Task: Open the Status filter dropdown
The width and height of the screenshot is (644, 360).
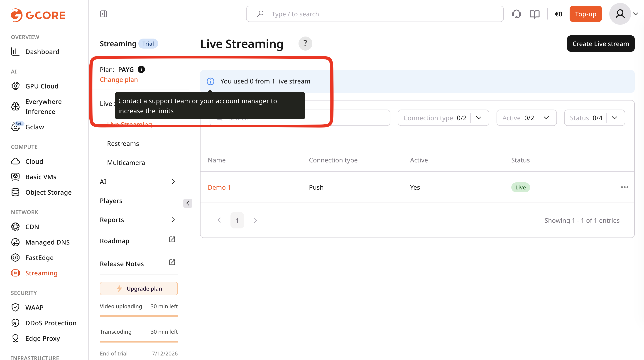Action: tap(595, 118)
